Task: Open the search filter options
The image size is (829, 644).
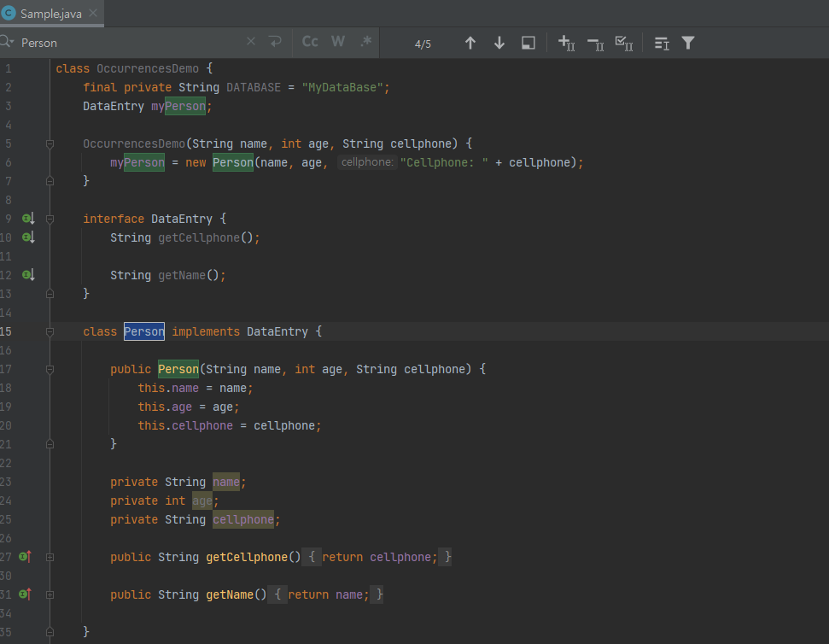Action: (x=688, y=43)
